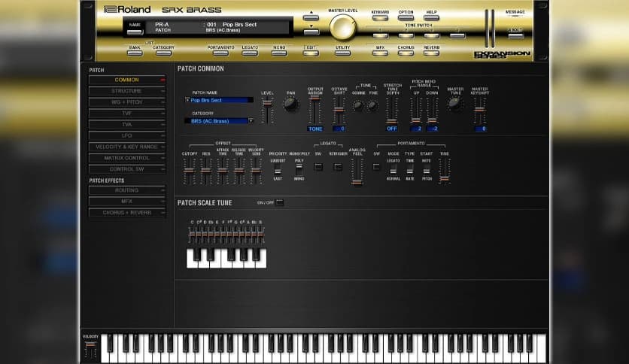Open the Routing effects tab
The height and width of the screenshot is (364, 629).
tap(126, 190)
